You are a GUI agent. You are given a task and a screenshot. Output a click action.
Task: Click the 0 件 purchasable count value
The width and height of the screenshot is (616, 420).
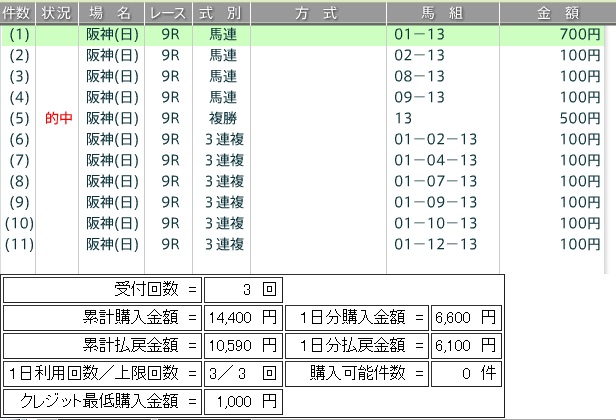(x=466, y=374)
